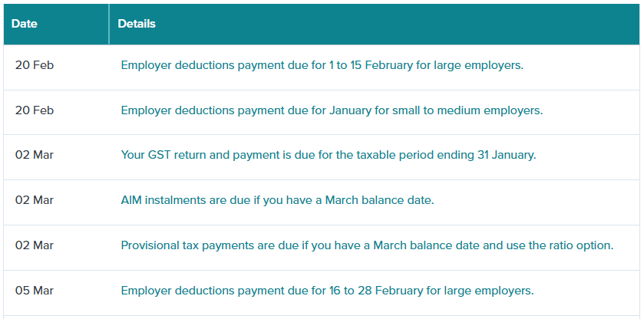Select the 20 Feb date for small to medium employers
This screenshot has width=644, height=319.
(x=35, y=110)
